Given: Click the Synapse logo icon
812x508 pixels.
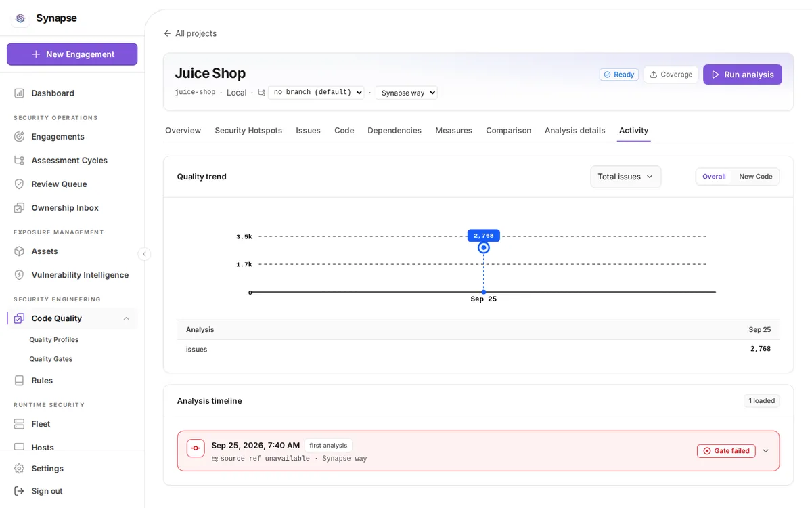Looking at the screenshot, I should click(x=20, y=18).
